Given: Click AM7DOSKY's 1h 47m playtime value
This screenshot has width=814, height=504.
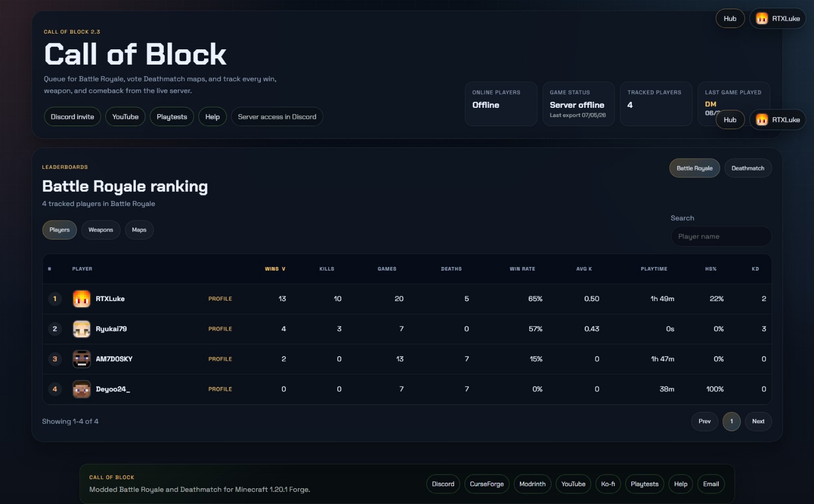Looking at the screenshot, I should click(662, 359).
